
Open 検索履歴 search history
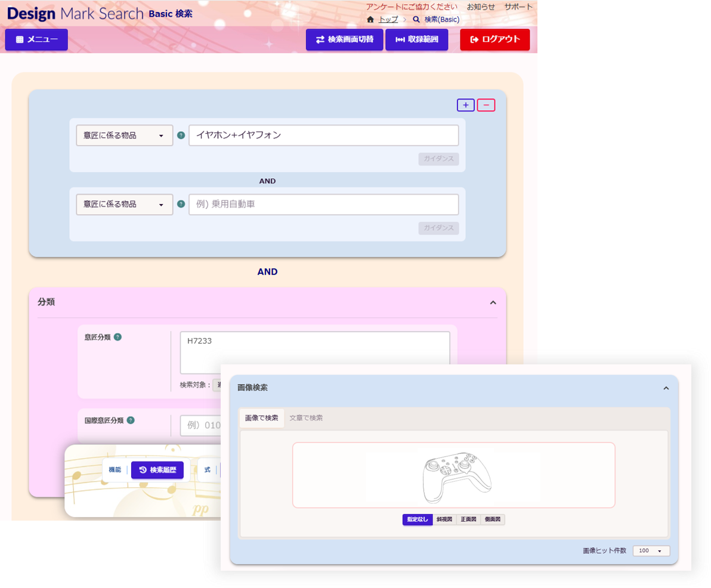coord(157,470)
